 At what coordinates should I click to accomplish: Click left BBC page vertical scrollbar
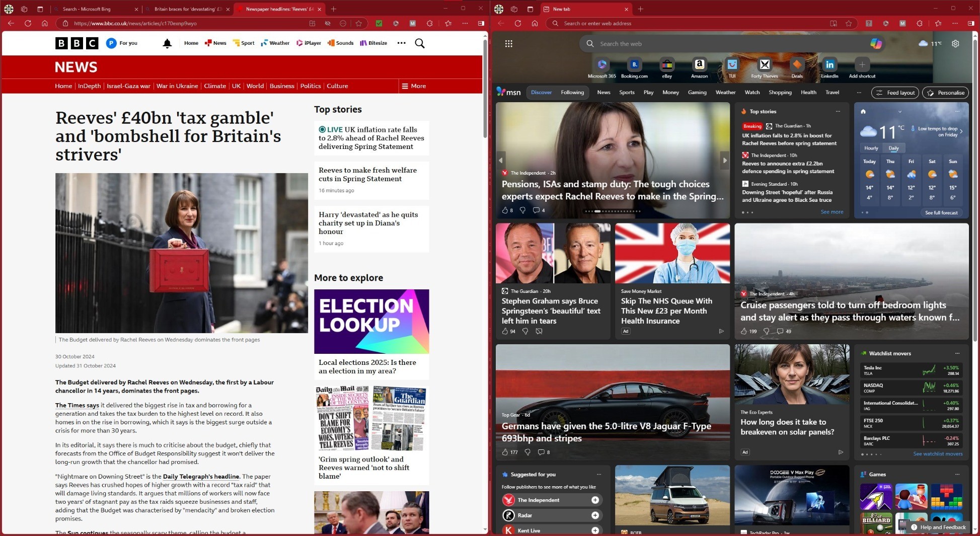coord(485,88)
